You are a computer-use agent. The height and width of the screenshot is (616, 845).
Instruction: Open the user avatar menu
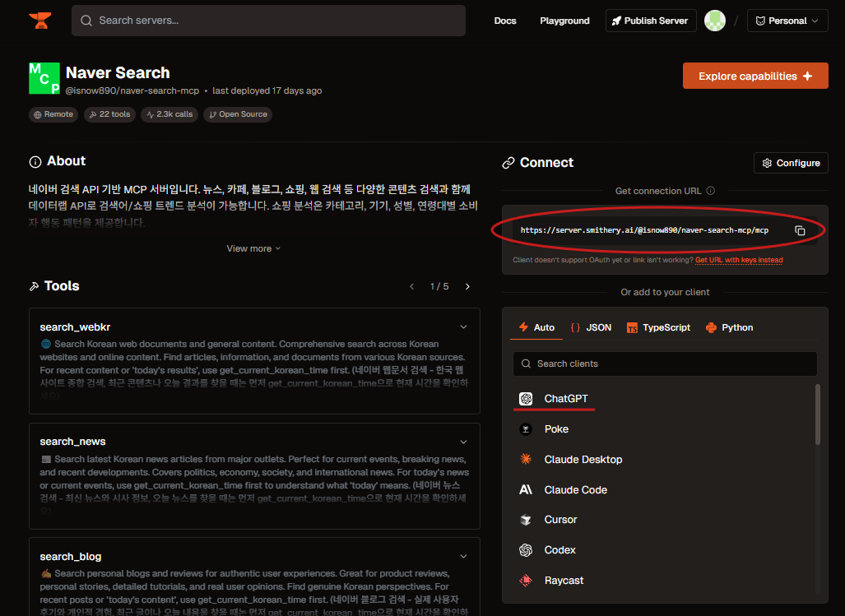tap(714, 21)
